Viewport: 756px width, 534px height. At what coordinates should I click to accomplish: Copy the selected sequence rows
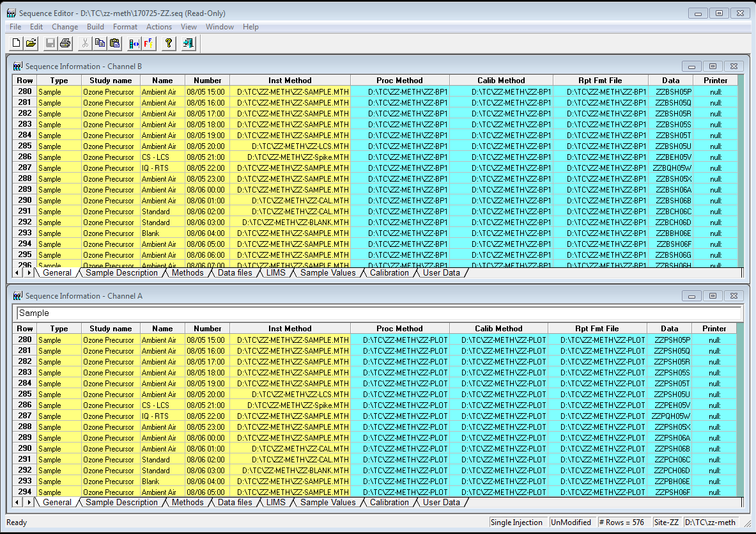pyautogui.click(x=100, y=43)
